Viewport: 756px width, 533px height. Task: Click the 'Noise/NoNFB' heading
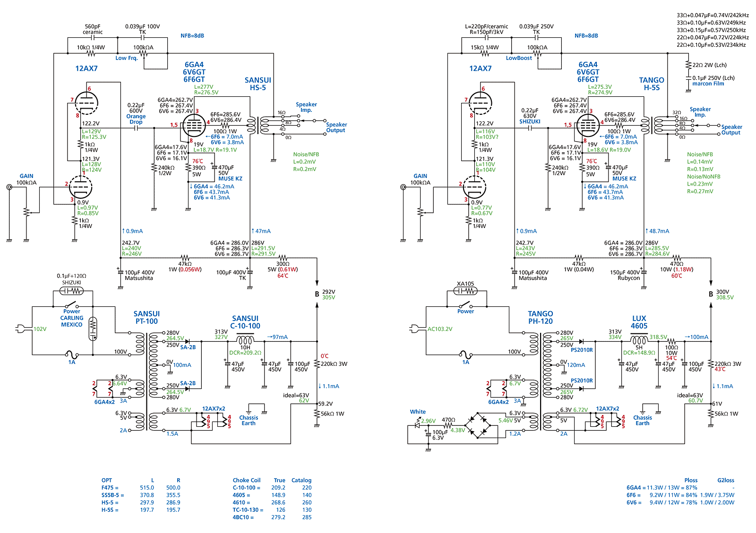(704, 177)
